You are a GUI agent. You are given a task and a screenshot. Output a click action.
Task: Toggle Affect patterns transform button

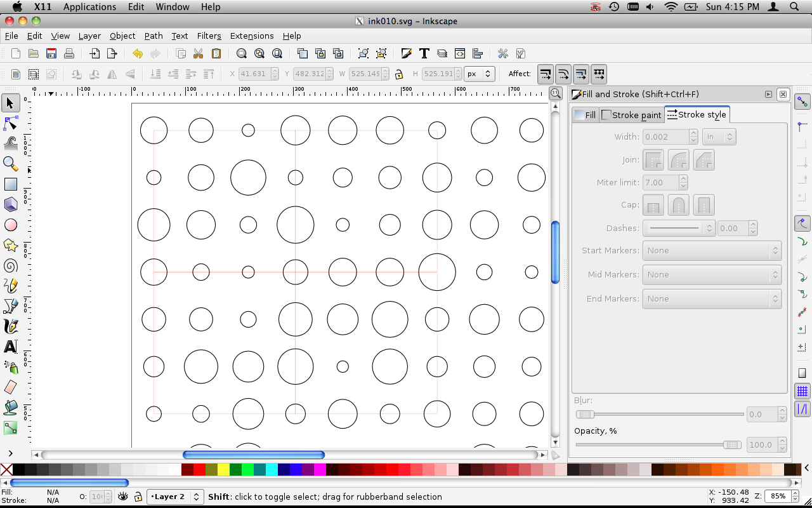point(599,74)
